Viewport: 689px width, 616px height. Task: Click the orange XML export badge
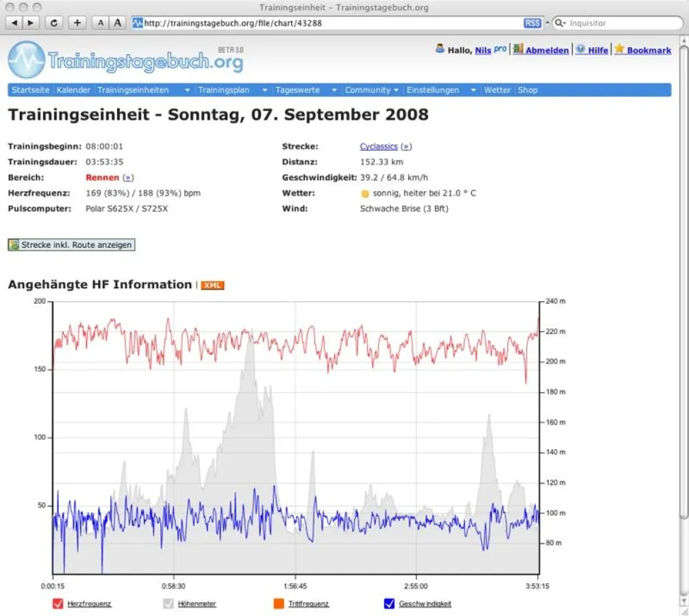click(212, 285)
